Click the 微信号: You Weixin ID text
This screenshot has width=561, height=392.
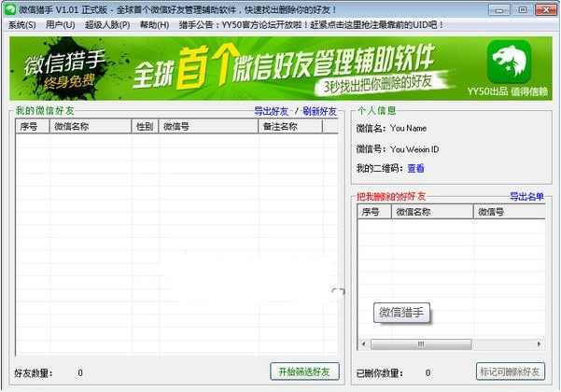click(x=398, y=149)
